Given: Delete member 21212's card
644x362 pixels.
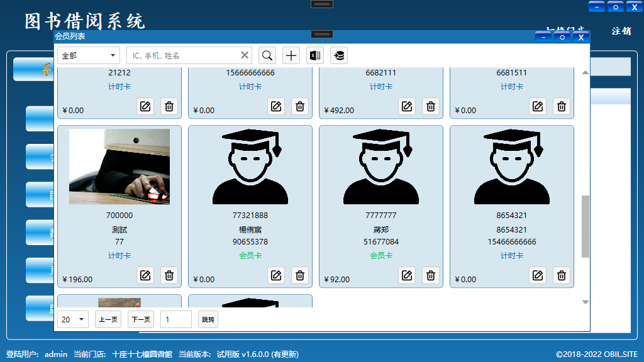Looking at the screenshot, I should click(x=169, y=106).
